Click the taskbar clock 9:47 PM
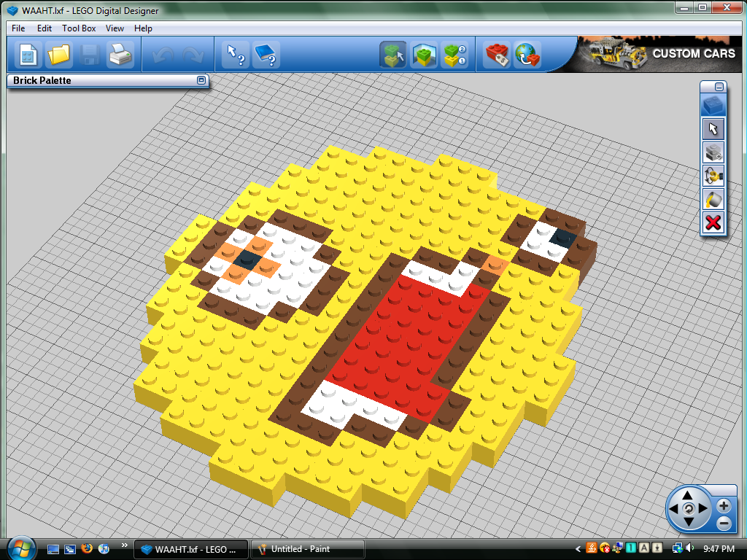 pos(719,549)
